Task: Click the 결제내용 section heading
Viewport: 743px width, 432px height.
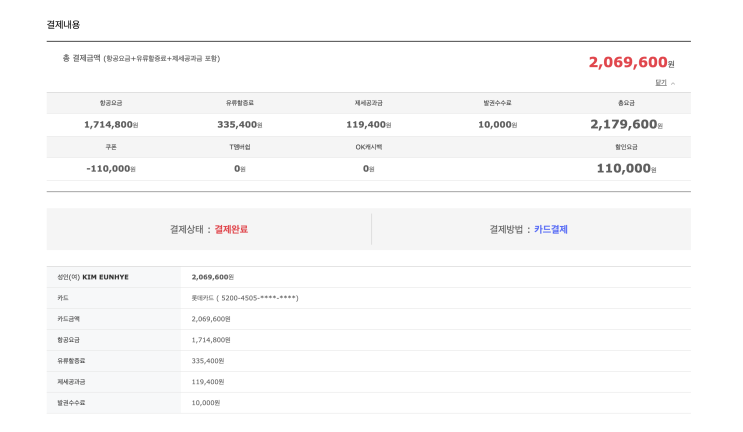Action: click(63, 25)
